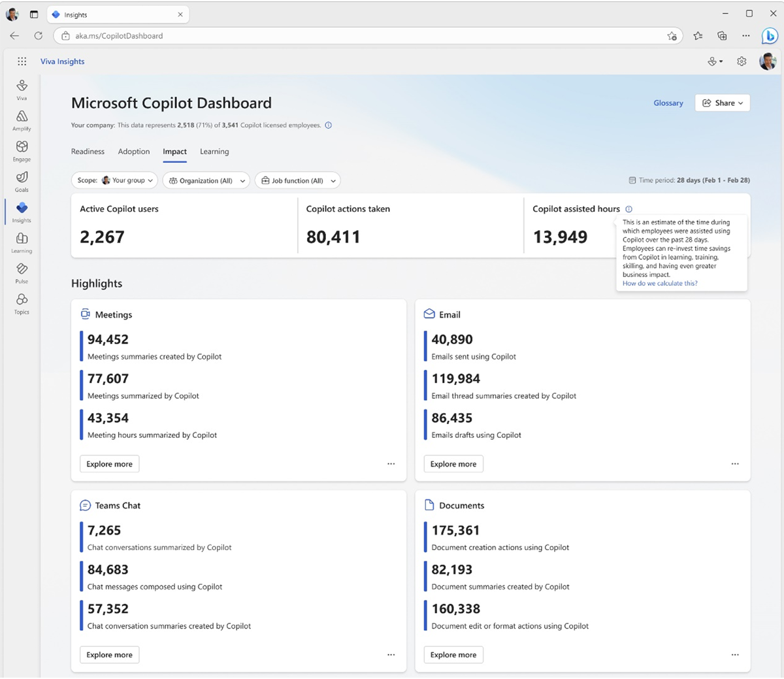Viewport: 784px width, 679px height.
Task: Open Topics in the sidebar
Action: [22, 303]
